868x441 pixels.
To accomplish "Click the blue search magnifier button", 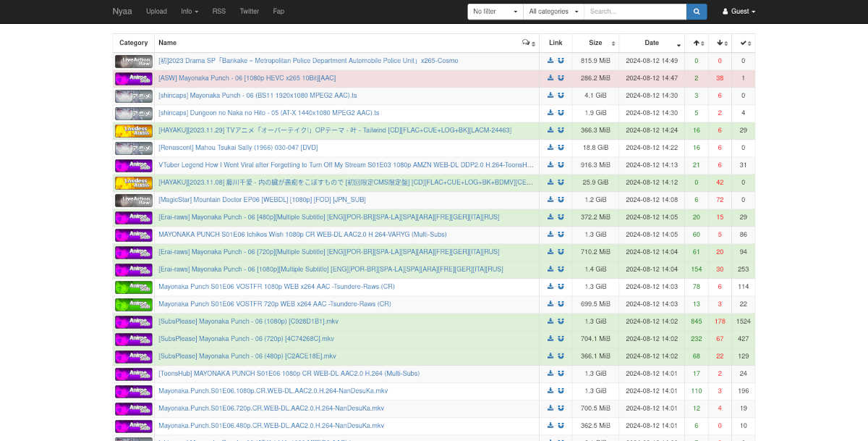I will point(697,12).
